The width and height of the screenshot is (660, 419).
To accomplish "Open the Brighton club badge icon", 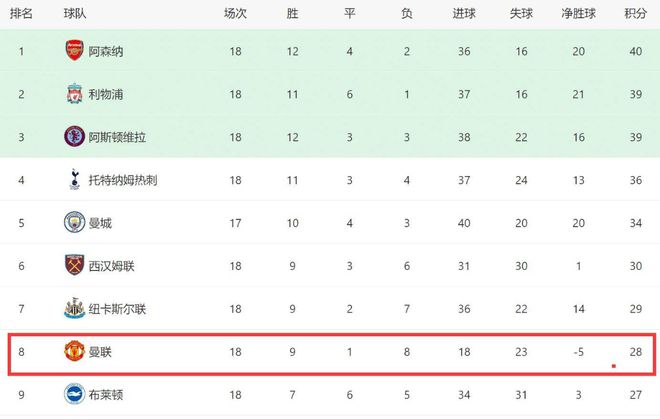I will click(x=75, y=394).
